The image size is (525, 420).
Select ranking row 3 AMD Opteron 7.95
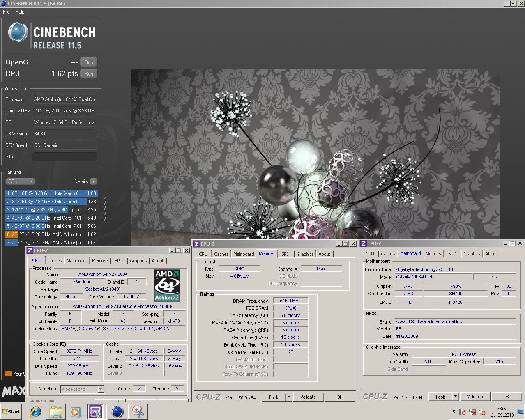pos(51,210)
